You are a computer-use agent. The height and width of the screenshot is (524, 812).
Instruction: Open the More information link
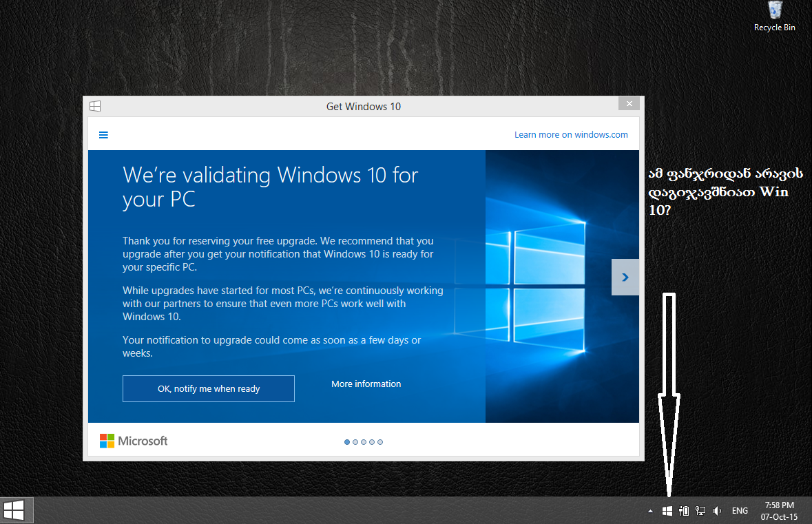(366, 384)
